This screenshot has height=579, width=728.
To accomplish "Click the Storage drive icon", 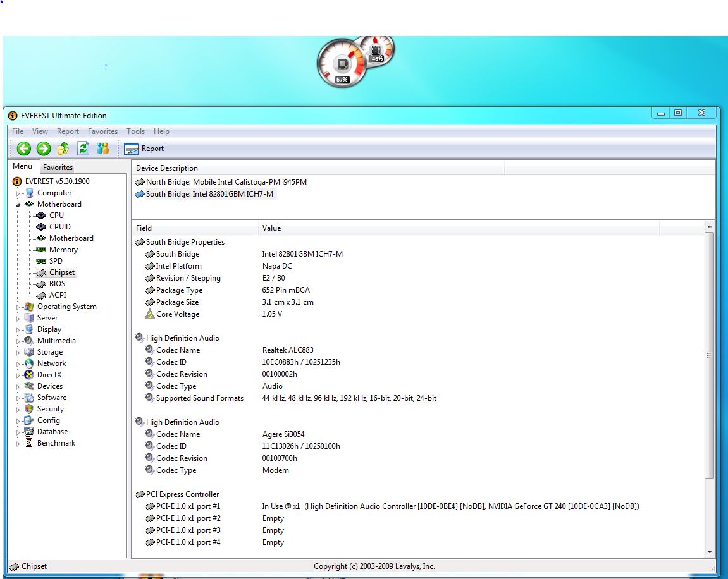I will [29, 351].
